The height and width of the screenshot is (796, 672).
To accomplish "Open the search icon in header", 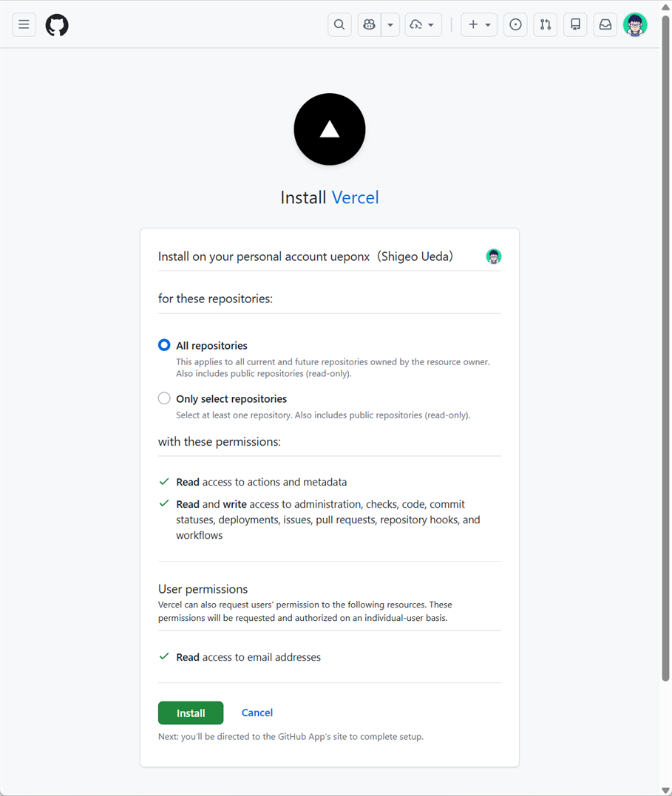I will click(339, 24).
